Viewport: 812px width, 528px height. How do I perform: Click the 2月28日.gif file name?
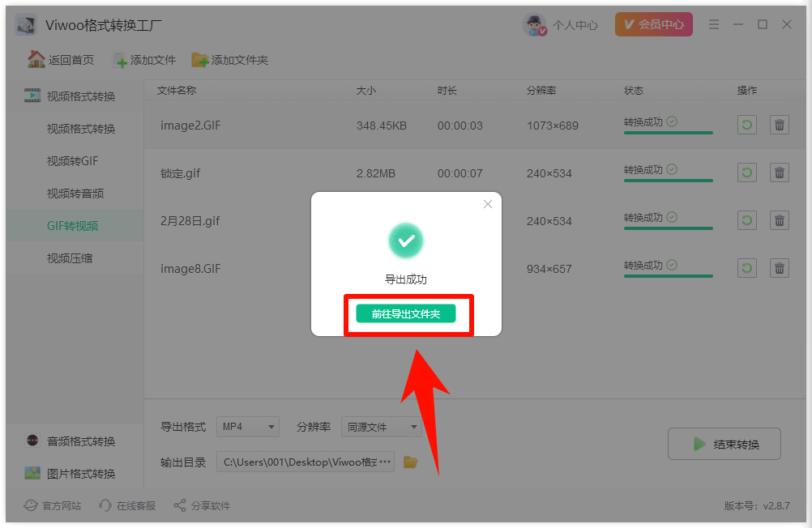pyautogui.click(x=190, y=221)
